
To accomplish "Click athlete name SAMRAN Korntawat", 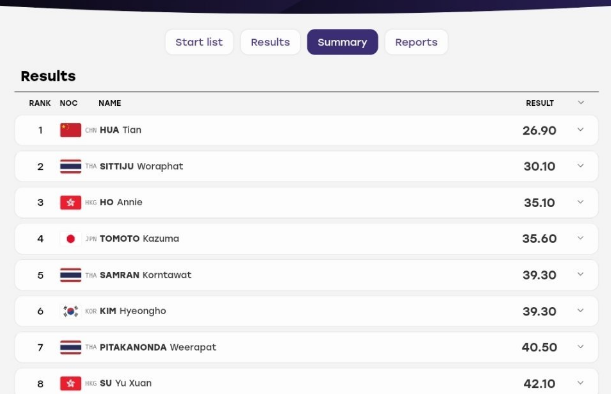I will pyautogui.click(x=146, y=275).
